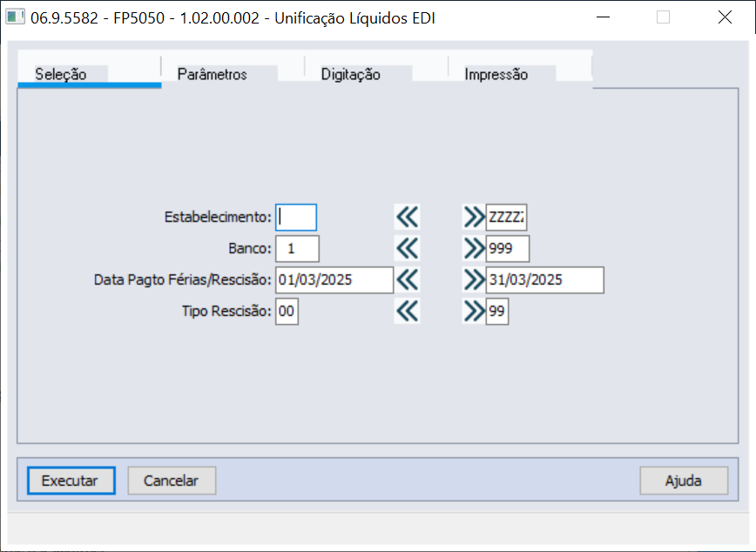Click the right double-arrow icon for Banco
Viewport: 756px width, 552px height.
pos(474,249)
